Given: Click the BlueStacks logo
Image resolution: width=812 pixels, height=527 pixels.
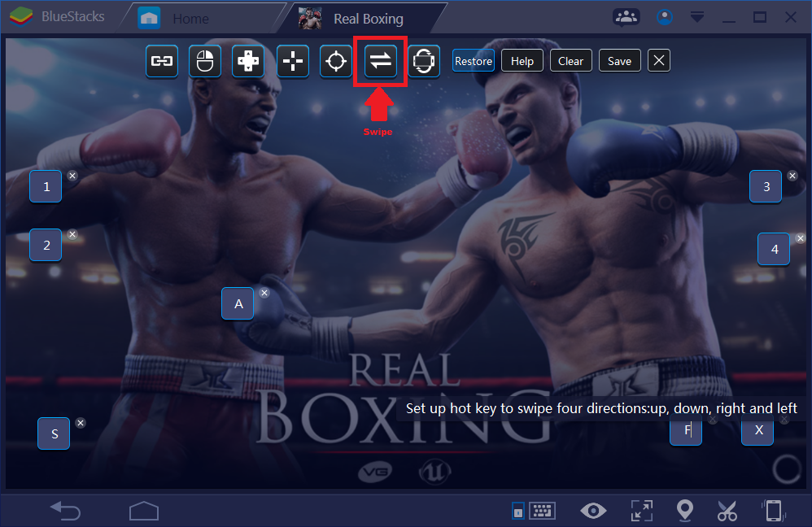Looking at the screenshot, I should pyautogui.click(x=20, y=16).
